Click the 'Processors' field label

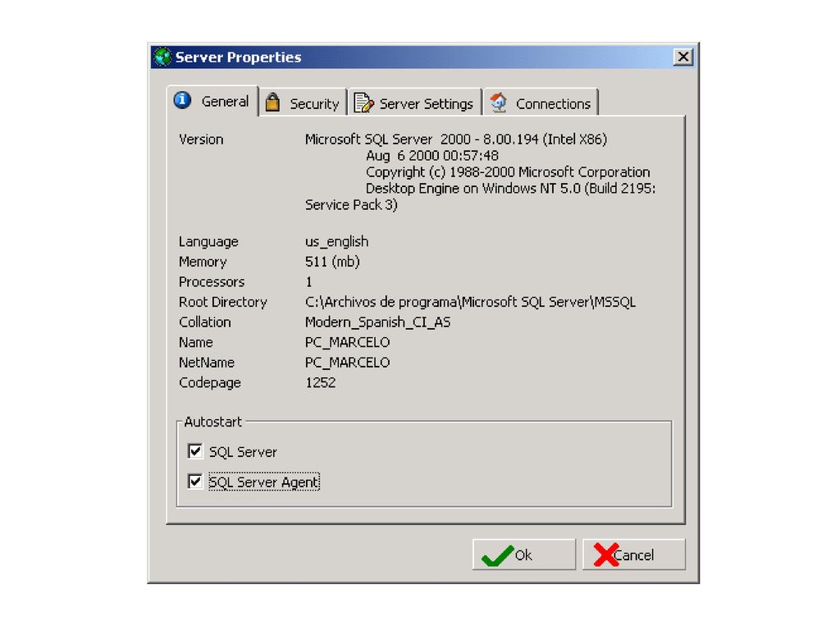click(212, 282)
